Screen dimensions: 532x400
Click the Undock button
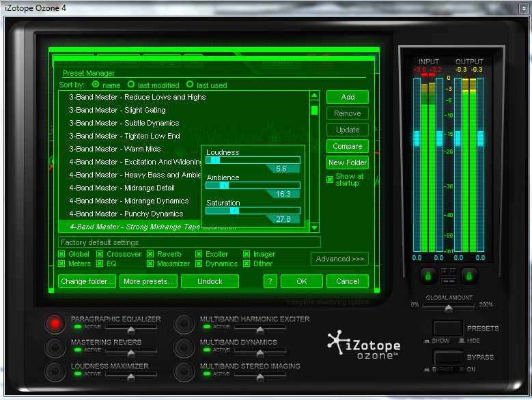coord(210,281)
